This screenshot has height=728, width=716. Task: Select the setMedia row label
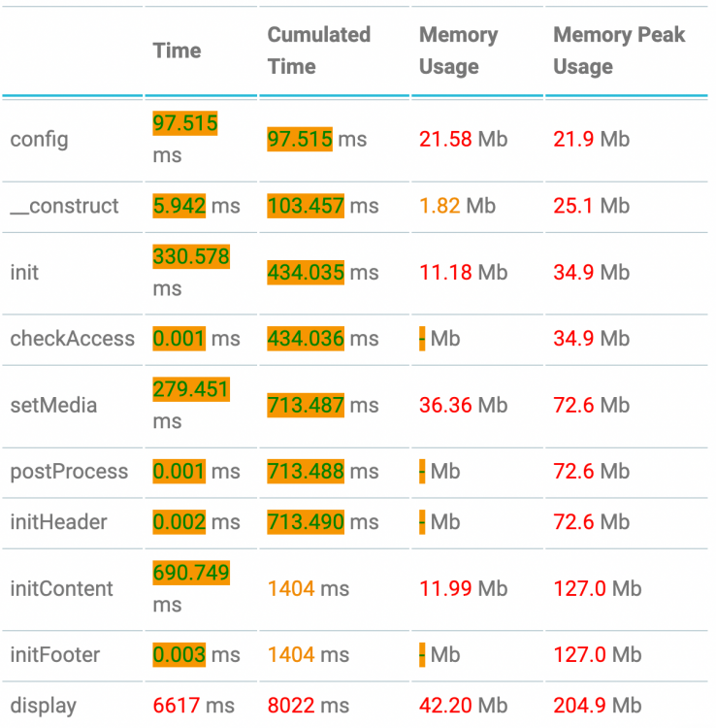[x=53, y=405]
